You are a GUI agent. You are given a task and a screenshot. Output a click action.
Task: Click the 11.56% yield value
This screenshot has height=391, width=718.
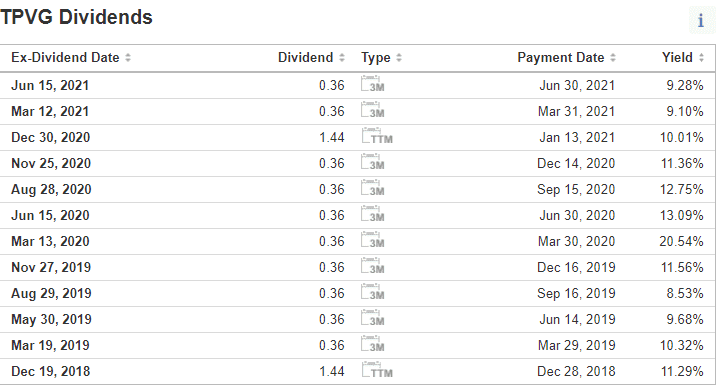682,268
